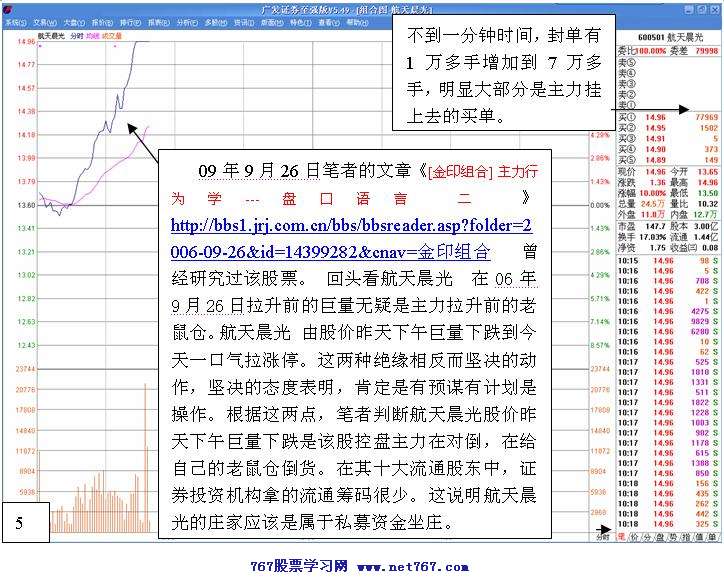Open the 多股(M) menu
Screen dimensions: 724x579
(216, 22)
